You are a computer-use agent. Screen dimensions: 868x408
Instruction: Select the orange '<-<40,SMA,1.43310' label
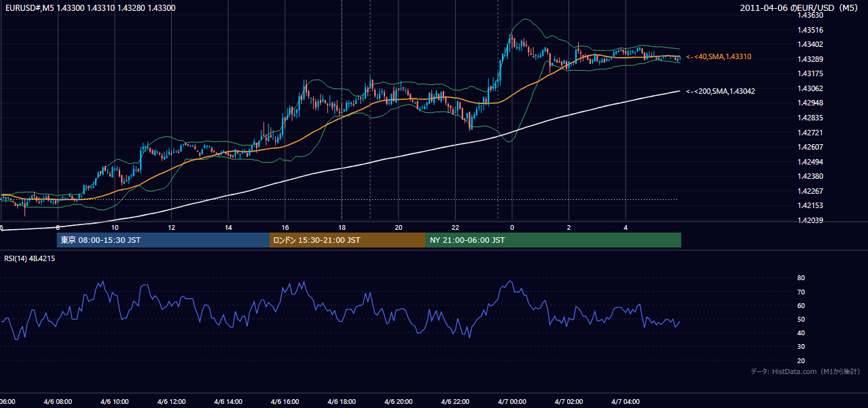pyautogui.click(x=719, y=57)
